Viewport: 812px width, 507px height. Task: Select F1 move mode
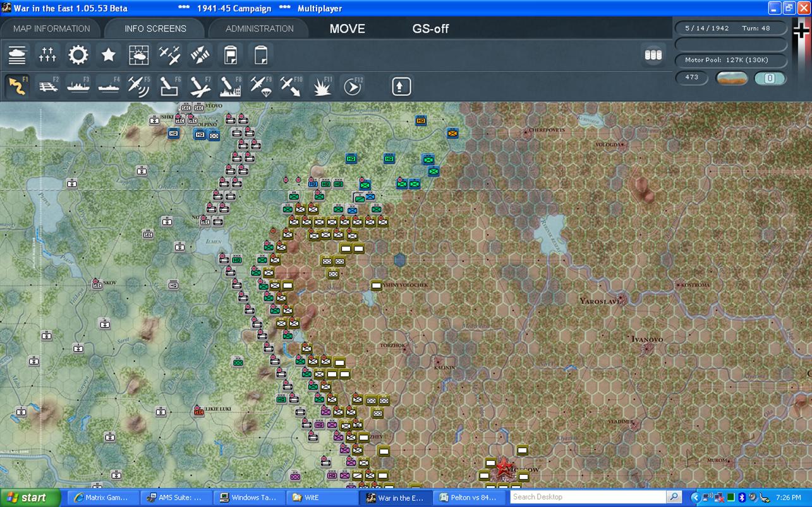tap(18, 86)
